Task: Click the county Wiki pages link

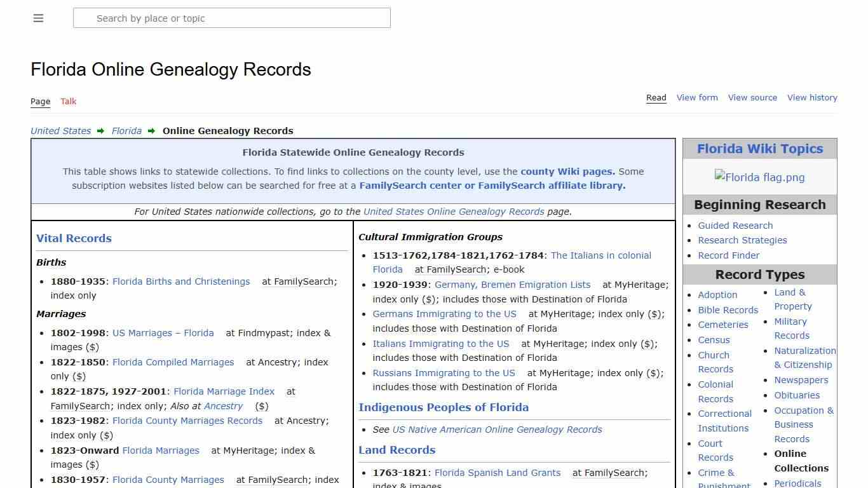Action: (566, 171)
